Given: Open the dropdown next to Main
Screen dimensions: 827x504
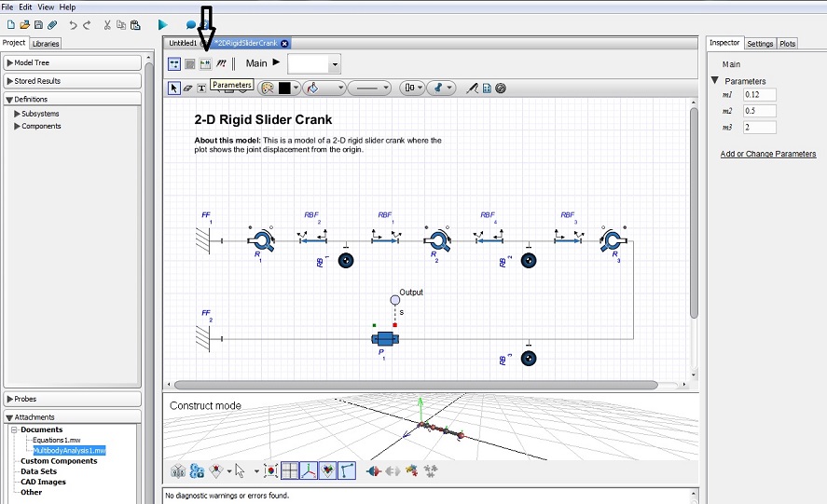Looking at the screenshot, I should coord(335,64).
